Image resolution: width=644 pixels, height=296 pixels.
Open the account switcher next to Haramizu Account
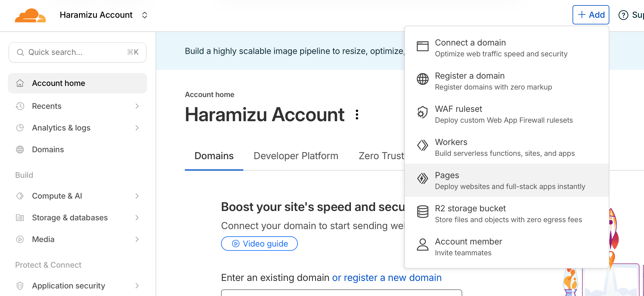(x=144, y=15)
